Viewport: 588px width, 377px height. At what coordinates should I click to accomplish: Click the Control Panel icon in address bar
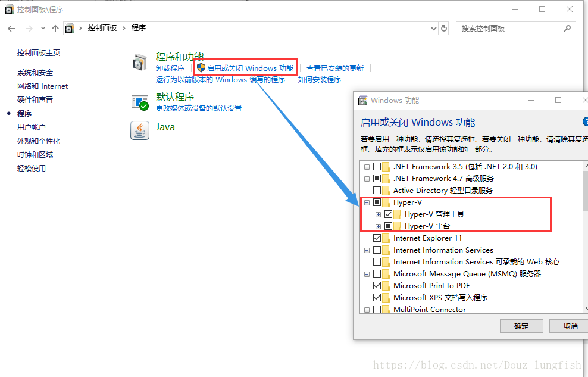coord(70,28)
